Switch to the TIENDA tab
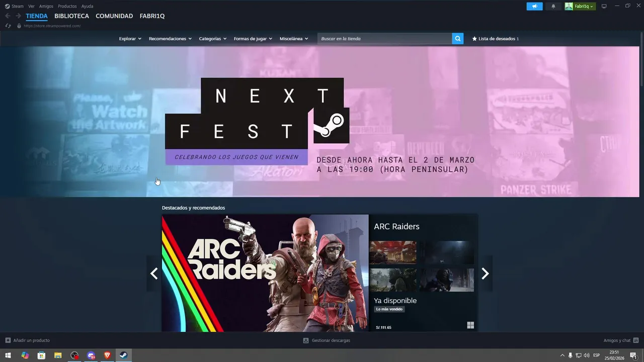 (37, 16)
